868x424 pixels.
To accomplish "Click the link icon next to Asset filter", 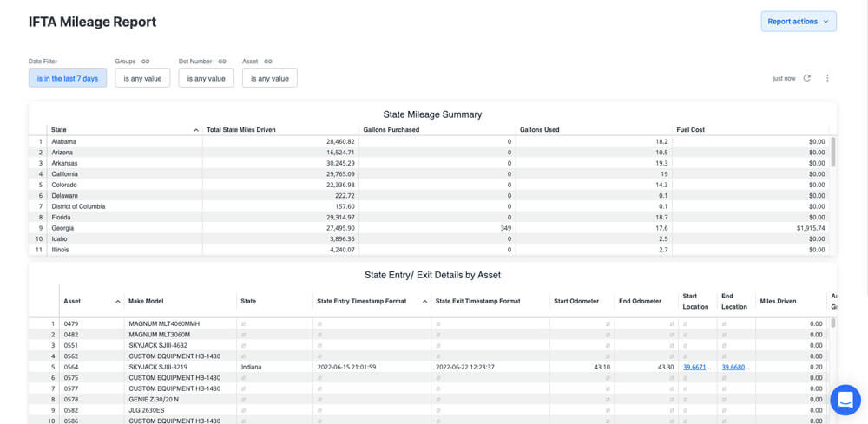I will [268, 62].
